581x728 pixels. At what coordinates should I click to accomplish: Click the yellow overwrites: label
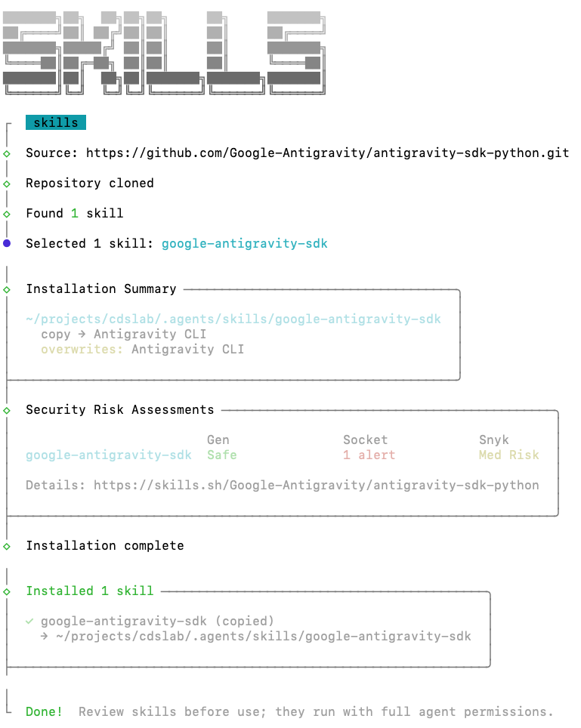click(82, 349)
